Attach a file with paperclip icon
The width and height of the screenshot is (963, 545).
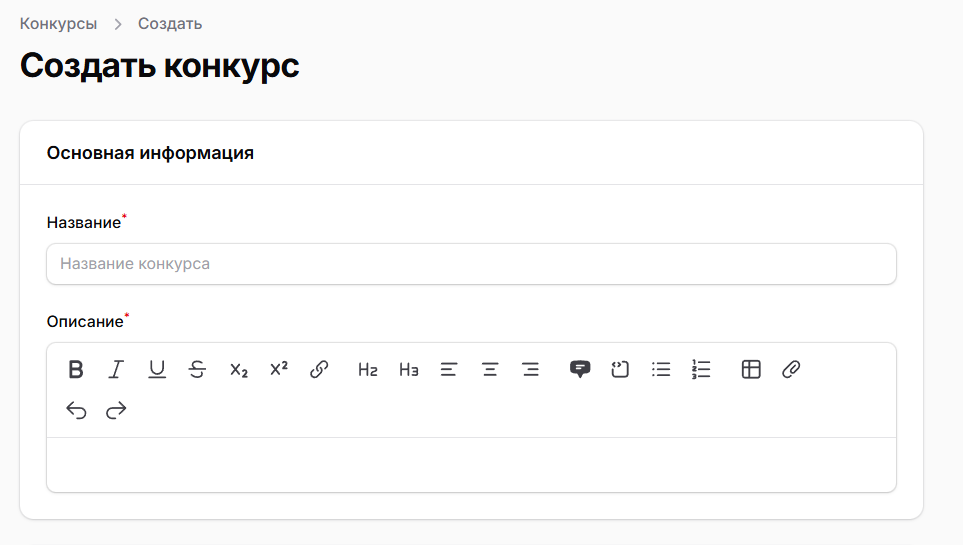pos(791,369)
